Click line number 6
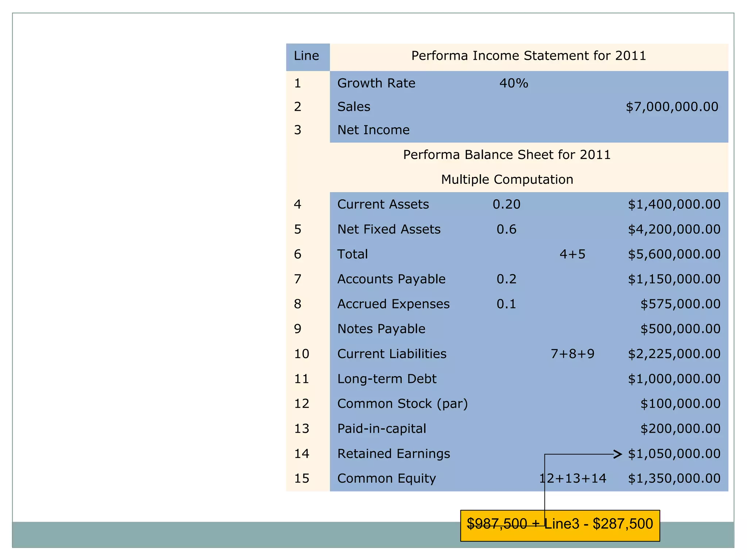 tap(298, 254)
